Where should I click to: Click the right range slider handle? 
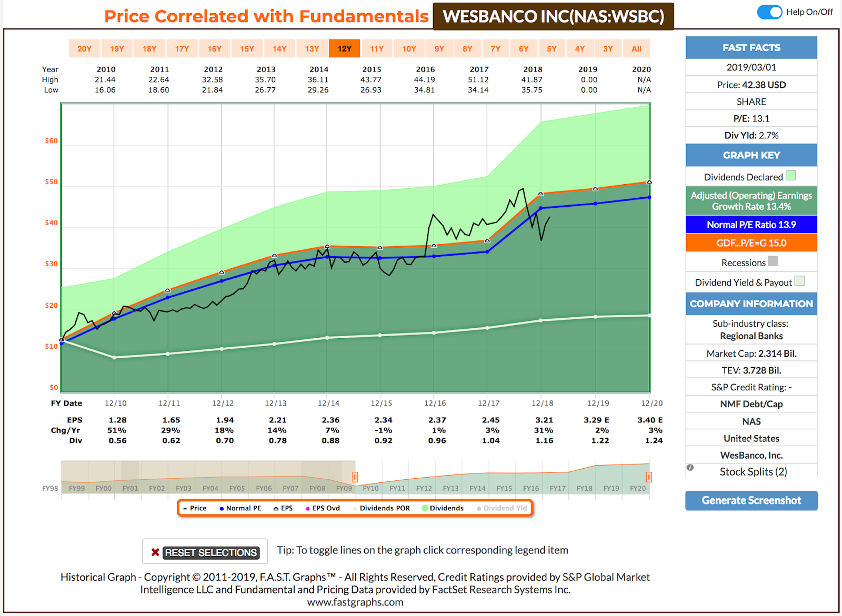[x=649, y=477]
